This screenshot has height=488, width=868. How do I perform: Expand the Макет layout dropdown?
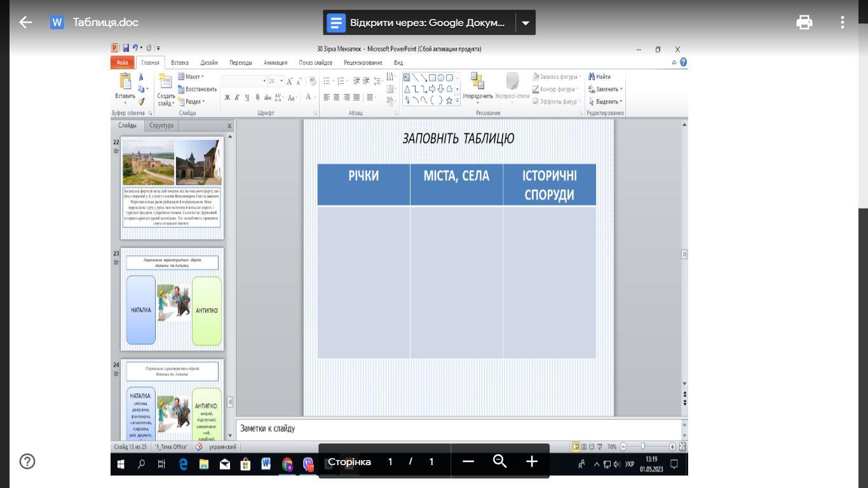[x=191, y=77]
